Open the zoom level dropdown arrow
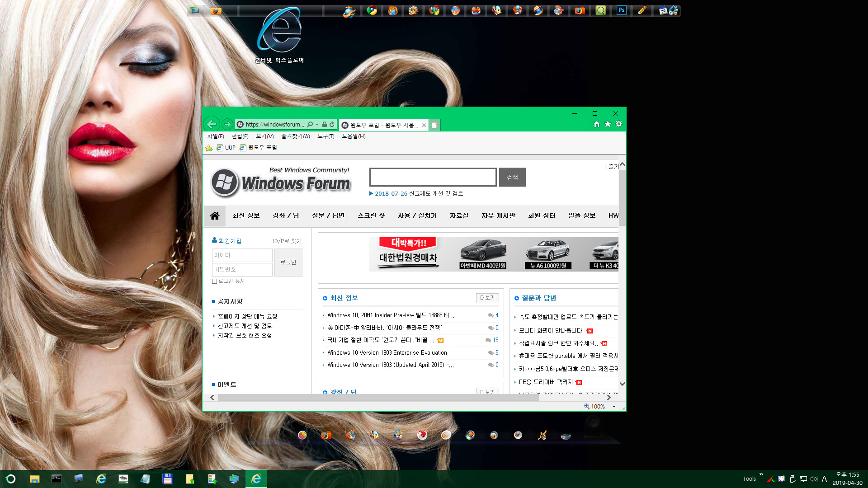The height and width of the screenshot is (488, 868). [614, 406]
